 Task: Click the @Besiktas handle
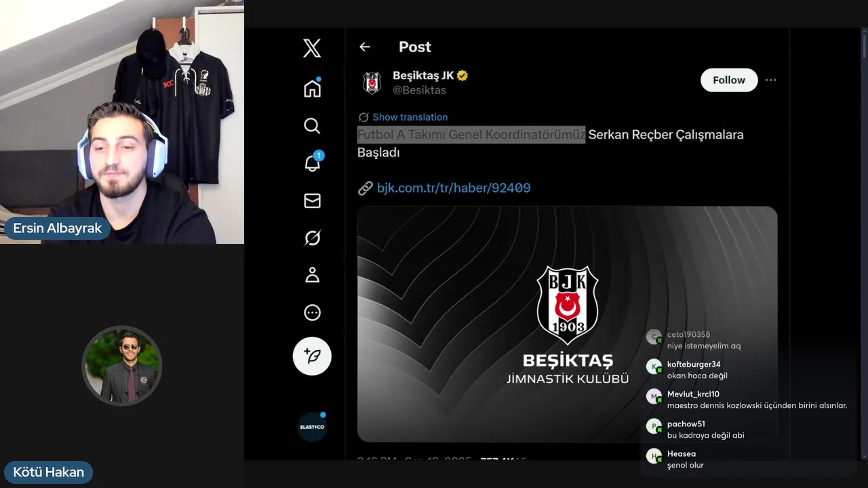419,90
